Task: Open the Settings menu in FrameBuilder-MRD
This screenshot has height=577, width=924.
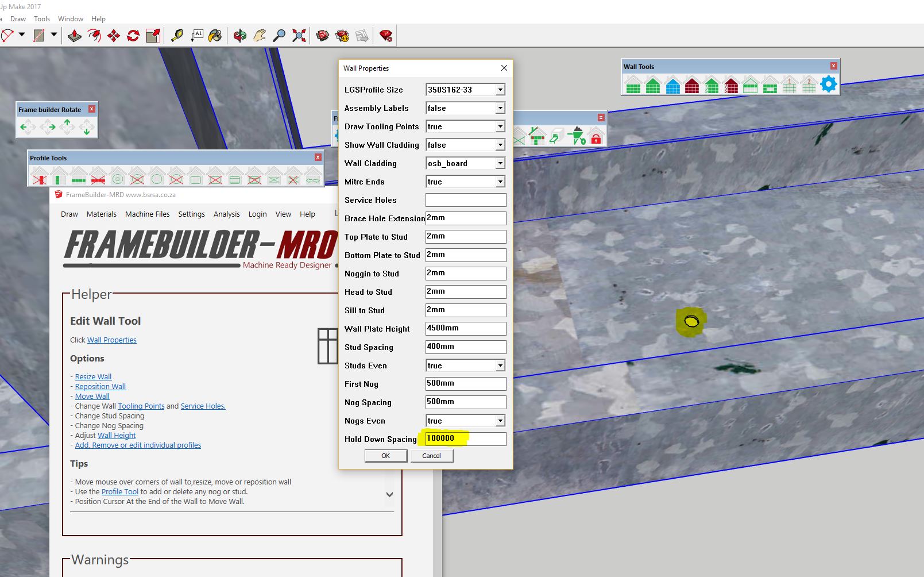Action: [x=191, y=214]
